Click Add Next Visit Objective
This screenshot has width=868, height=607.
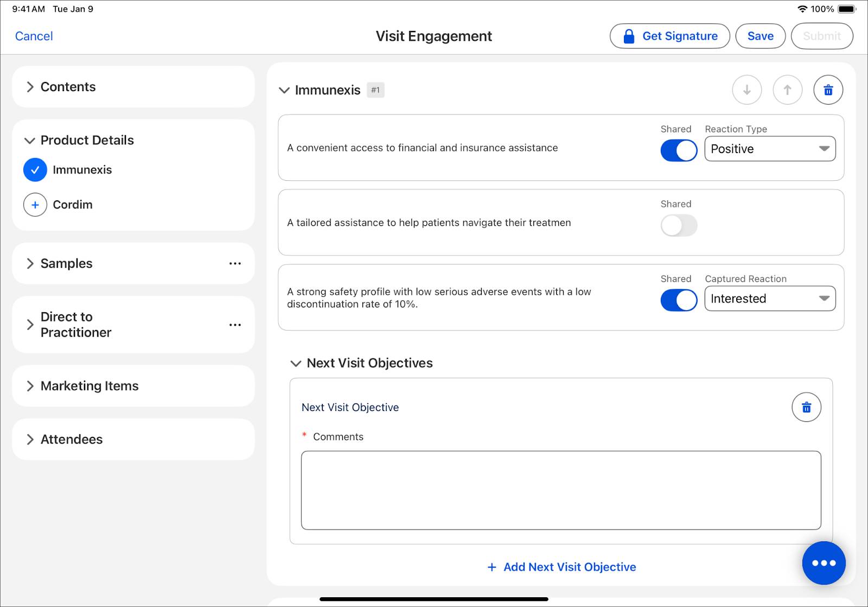[x=561, y=566]
